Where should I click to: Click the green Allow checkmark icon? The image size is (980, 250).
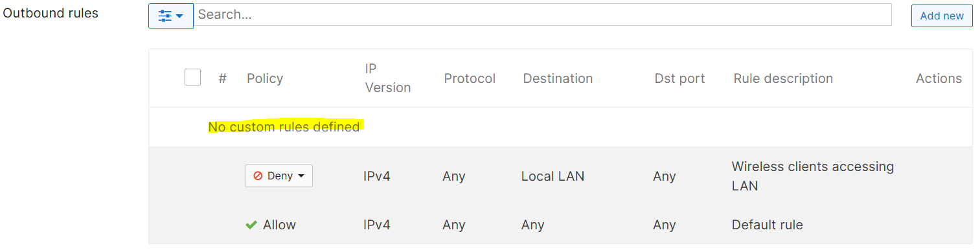tap(251, 225)
